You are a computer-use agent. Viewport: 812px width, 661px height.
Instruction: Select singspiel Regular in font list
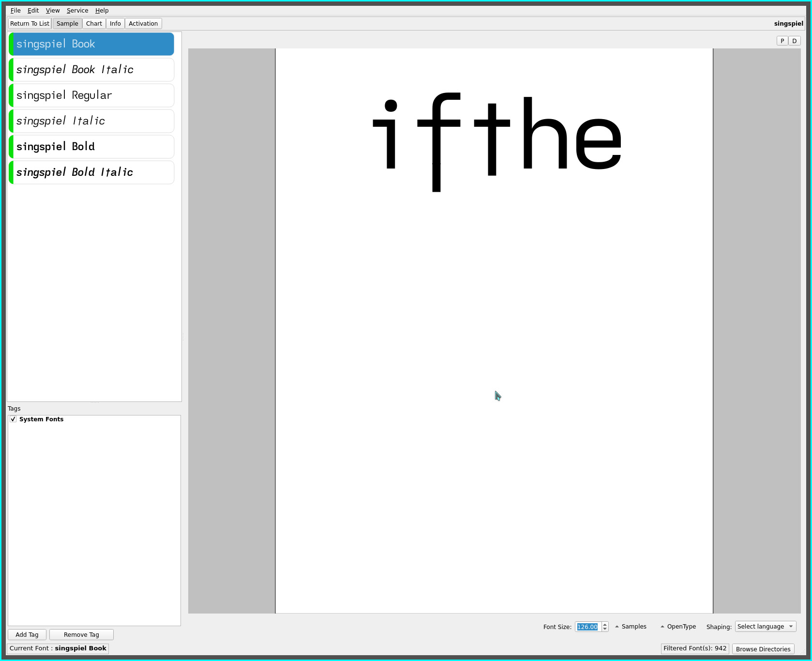[x=91, y=95]
